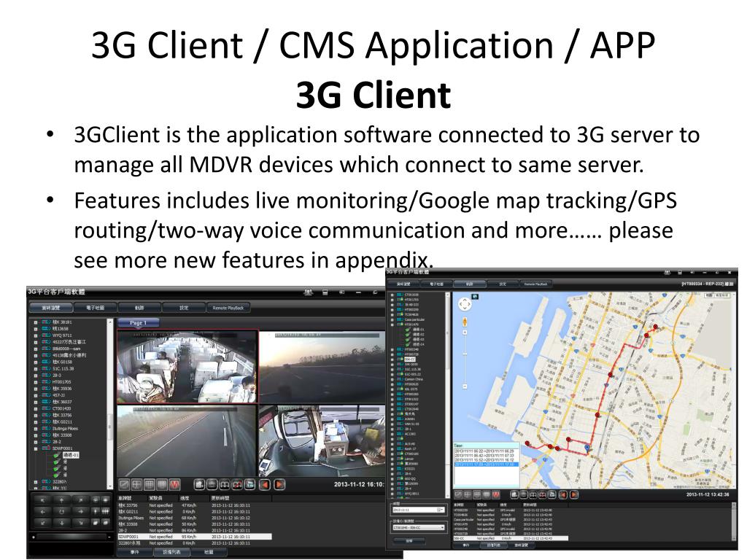The height and width of the screenshot is (560, 747).
Task: Switch live view to single-screen layout
Action: pos(124,485)
